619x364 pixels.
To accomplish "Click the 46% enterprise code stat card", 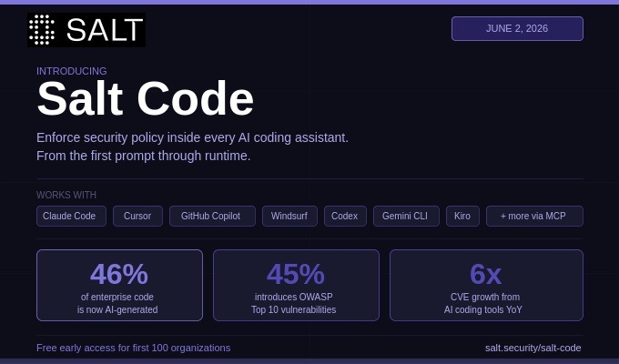I will tap(119, 285).
